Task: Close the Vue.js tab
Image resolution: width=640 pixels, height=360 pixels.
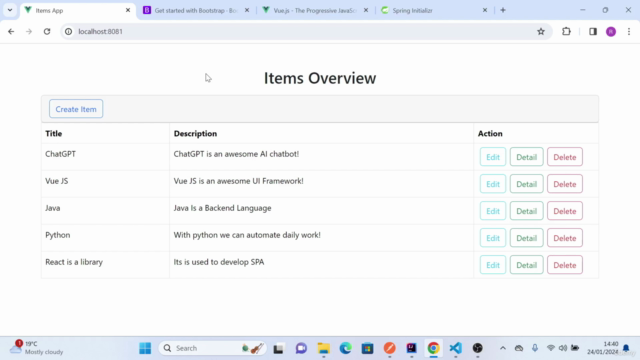Action: (x=366, y=10)
